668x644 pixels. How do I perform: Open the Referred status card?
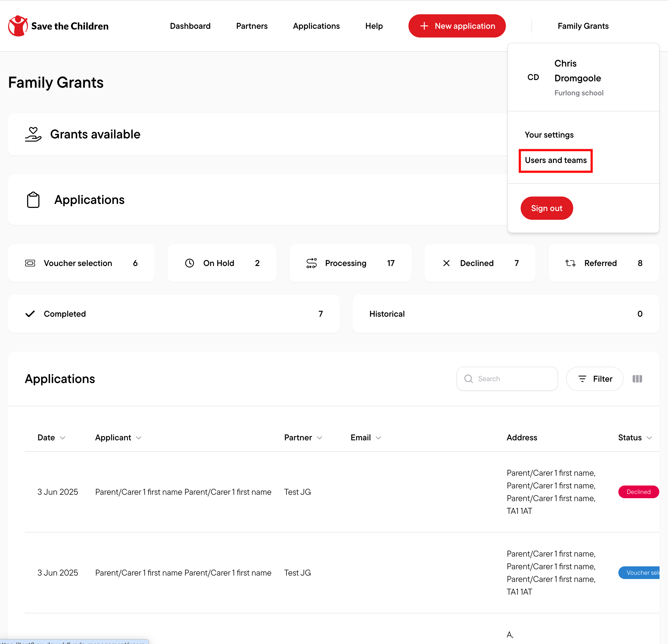pyautogui.click(x=604, y=263)
